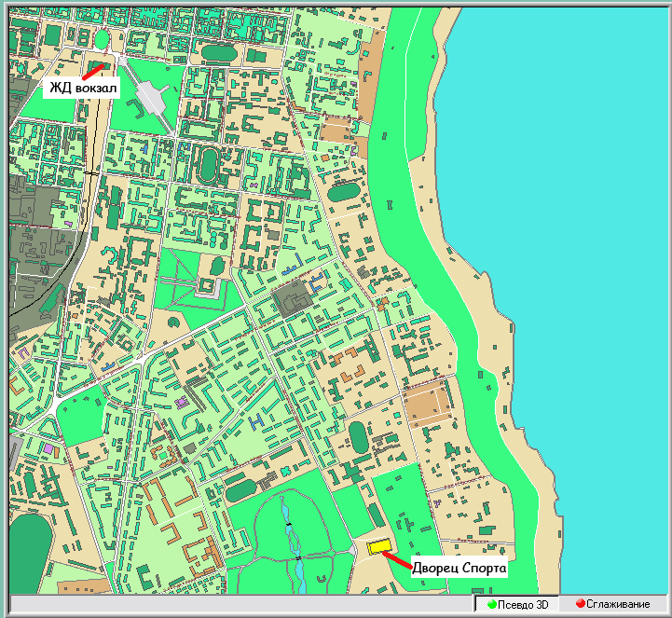
Task: Click the yellow Дворец Спорта building
Action: pos(377,547)
